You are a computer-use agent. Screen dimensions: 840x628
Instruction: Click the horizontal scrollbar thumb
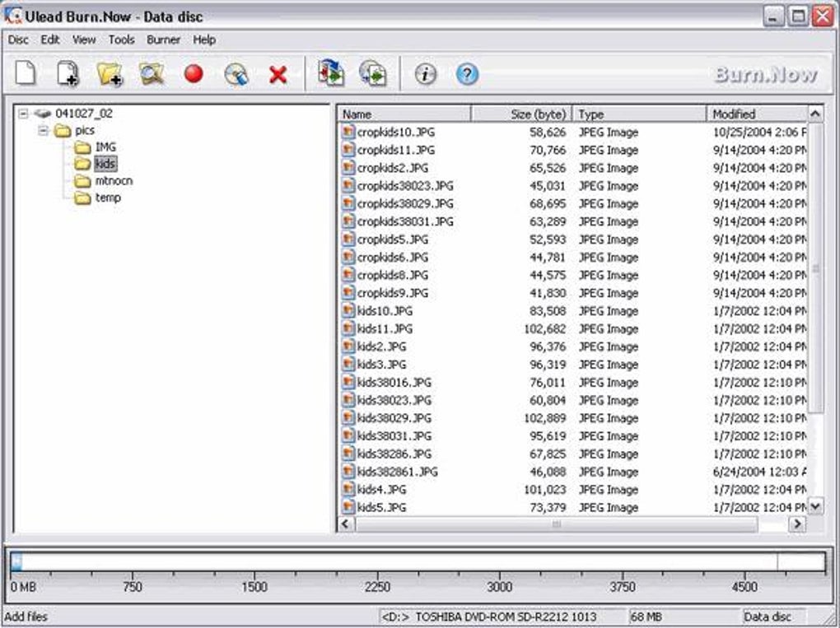(x=556, y=524)
